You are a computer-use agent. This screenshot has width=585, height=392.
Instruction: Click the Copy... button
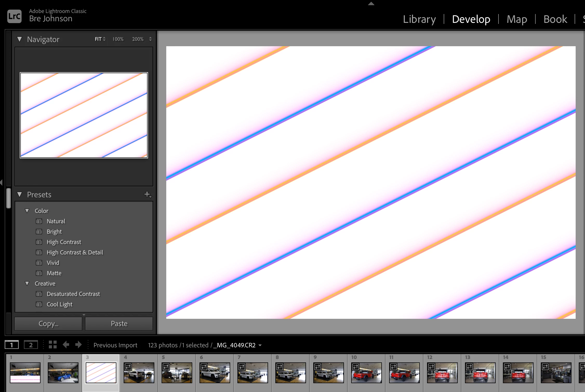pyautogui.click(x=49, y=323)
